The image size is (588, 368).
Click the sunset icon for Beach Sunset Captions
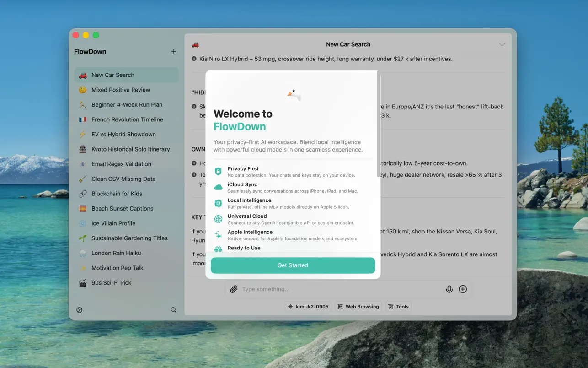tap(83, 209)
